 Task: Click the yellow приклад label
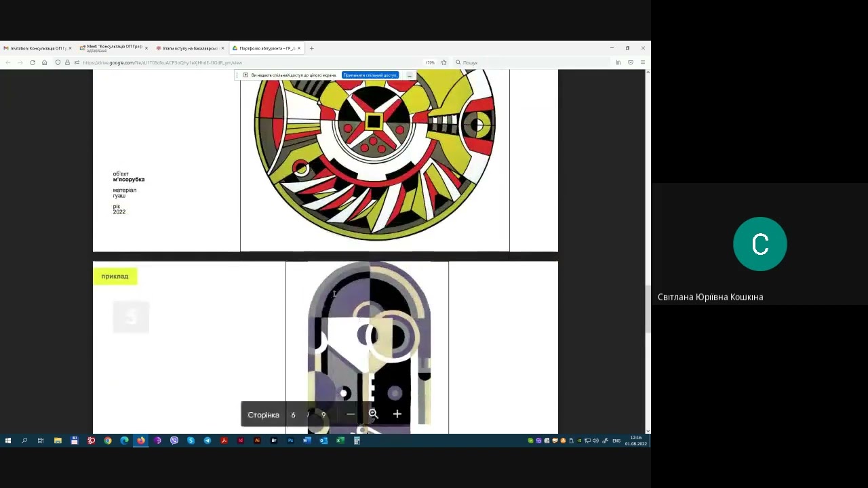click(115, 277)
